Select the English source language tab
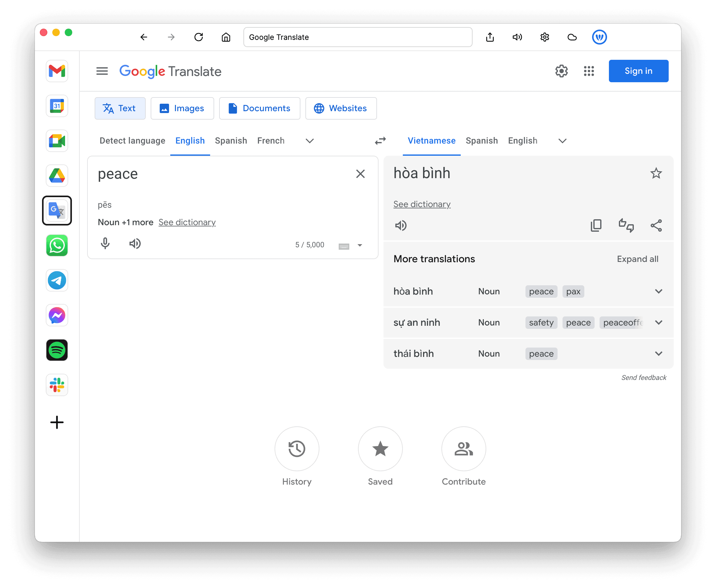The height and width of the screenshot is (588, 716). click(x=189, y=140)
